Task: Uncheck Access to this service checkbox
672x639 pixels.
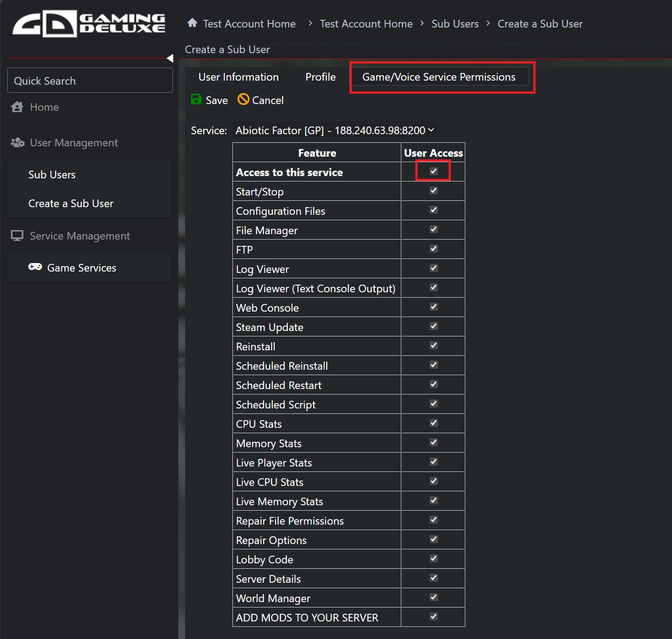Action: click(x=433, y=171)
